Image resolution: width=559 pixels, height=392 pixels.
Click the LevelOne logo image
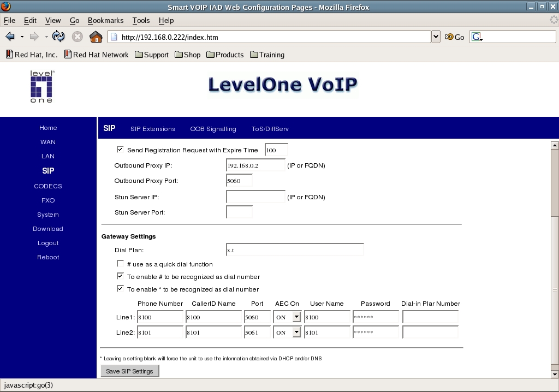click(x=42, y=86)
